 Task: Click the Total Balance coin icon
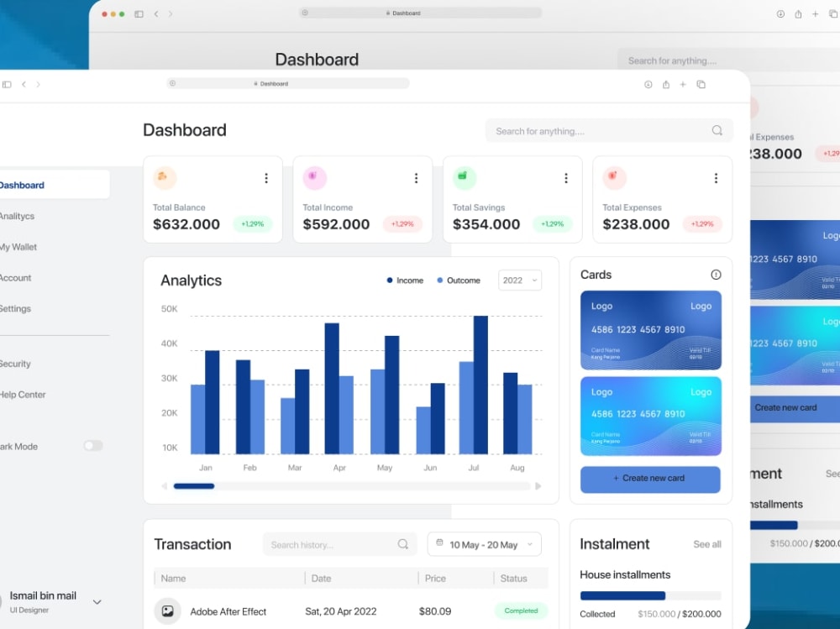pos(165,177)
